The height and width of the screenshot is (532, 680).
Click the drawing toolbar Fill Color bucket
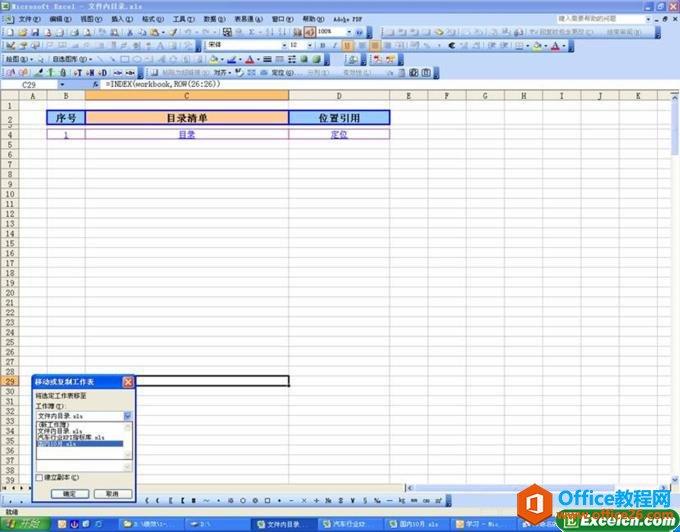214,59
